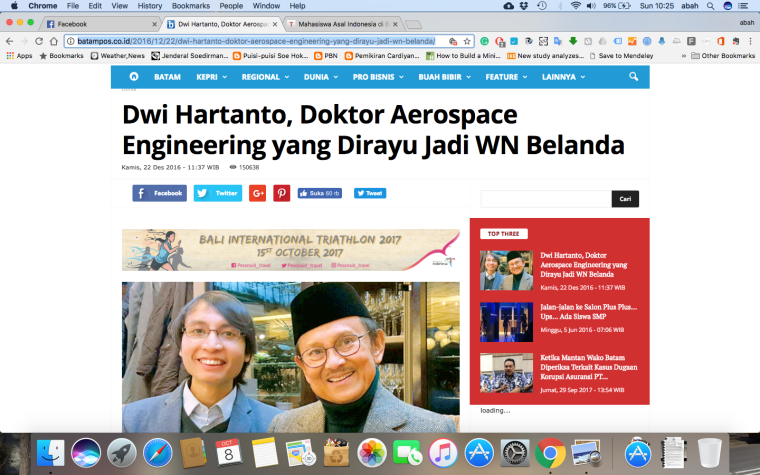Expand the FEATURE dropdown menu
The image size is (760, 475).
[x=506, y=77]
